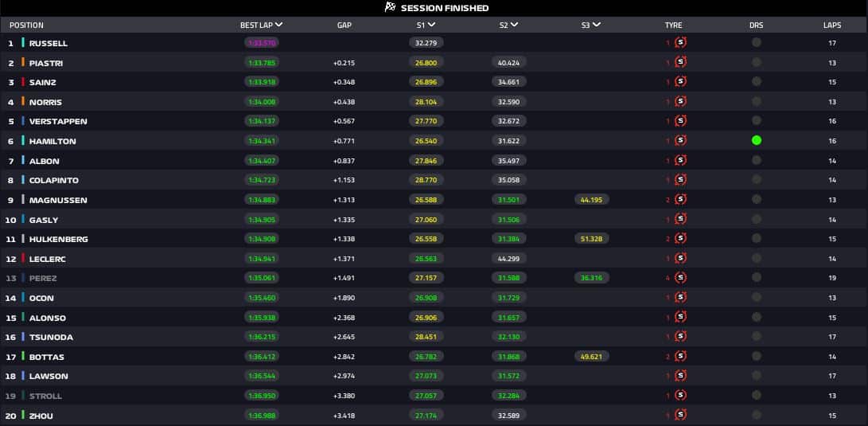Viewport: 868px width, 426px height.
Task: Click Sainz's red team color bar
Action: (x=23, y=82)
